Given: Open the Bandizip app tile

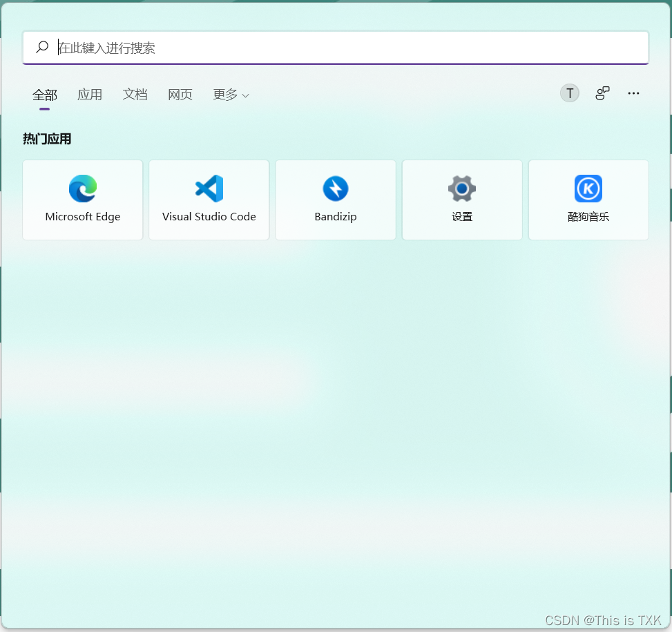Looking at the screenshot, I should tap(336, 200).
